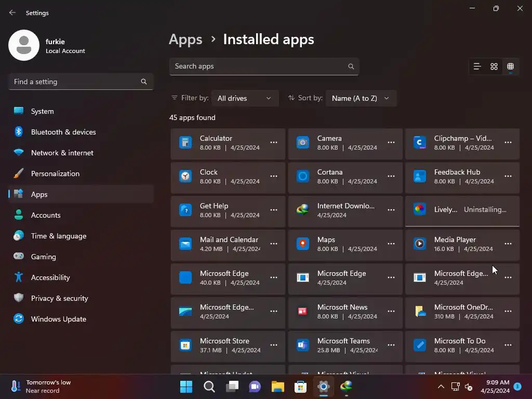Open more options for Microsoft Teams
This screenshot has height=399, width=532.
(391, 345)
